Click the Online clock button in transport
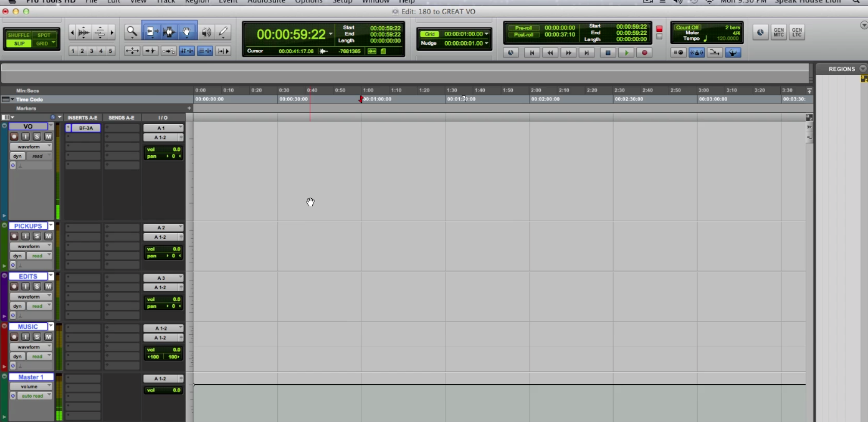This screenshot has width=868, height=422. coord(510,53)
